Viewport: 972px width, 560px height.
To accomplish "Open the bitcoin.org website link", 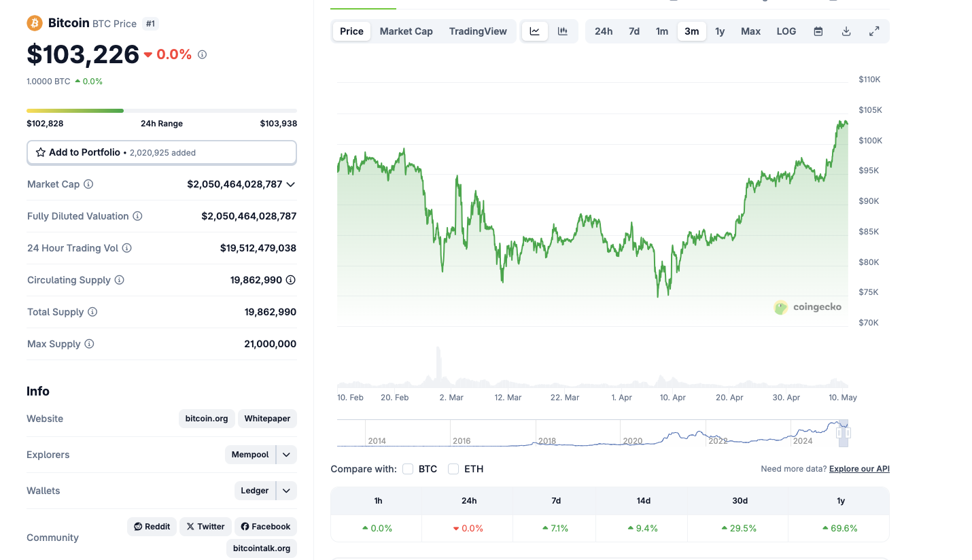I will (207, 419).
